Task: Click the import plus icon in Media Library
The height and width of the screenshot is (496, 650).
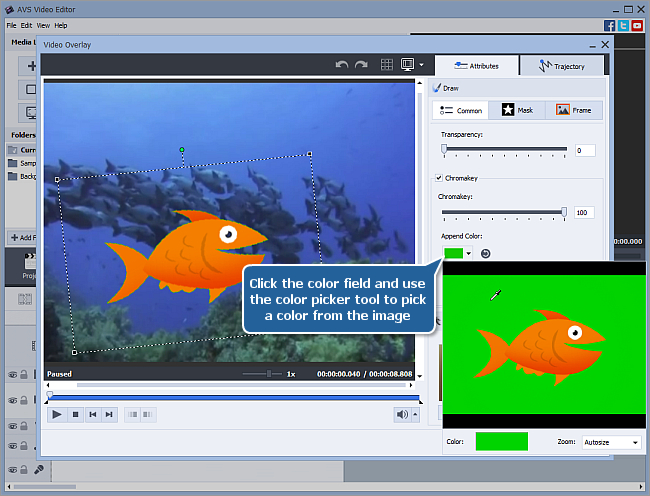Action: click(32, 66)
